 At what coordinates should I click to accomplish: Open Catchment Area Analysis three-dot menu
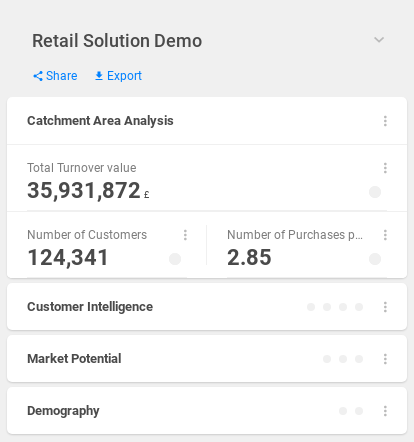385,121
